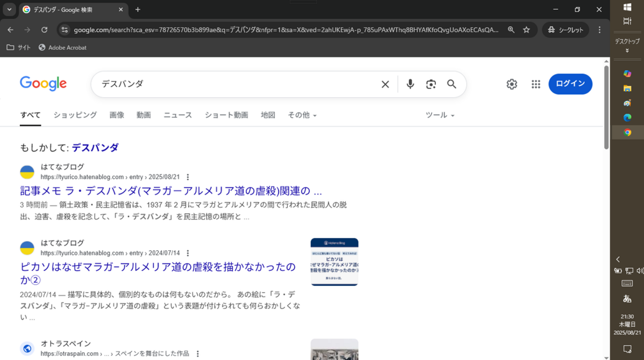Viewport: 644px width, 360px height.
Task: Open more options for the otraspain.com result
Action: click(198, 354)
